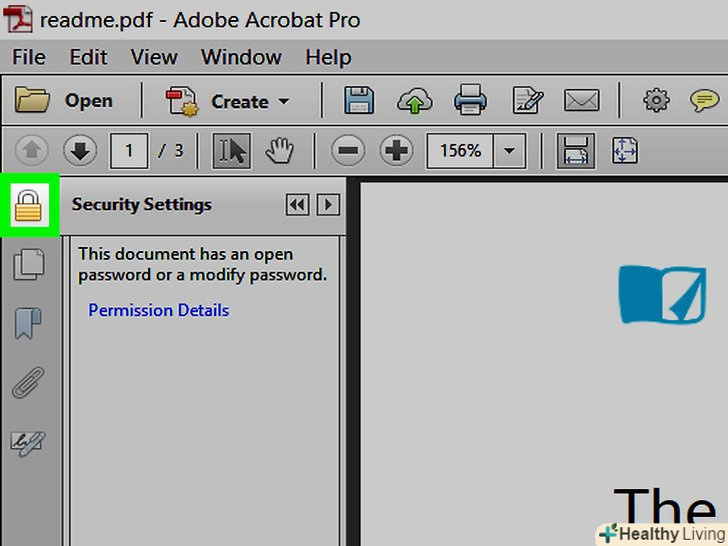Add a sticky note comment icon
The image size is (728, 546).
pos(704,100)
